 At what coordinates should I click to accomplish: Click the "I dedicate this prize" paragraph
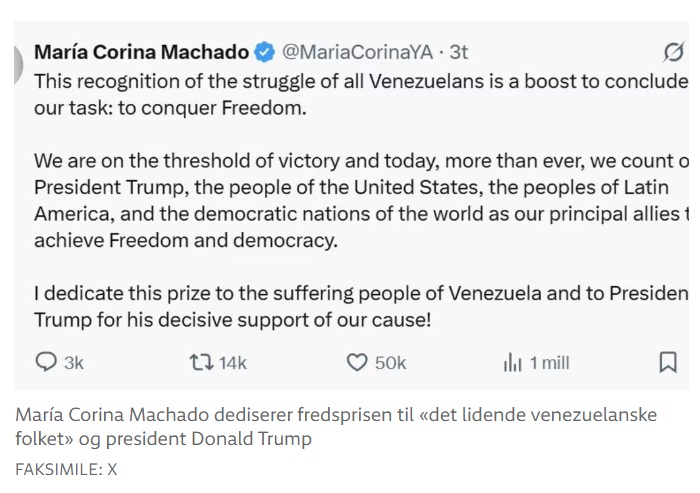point(350,307)
